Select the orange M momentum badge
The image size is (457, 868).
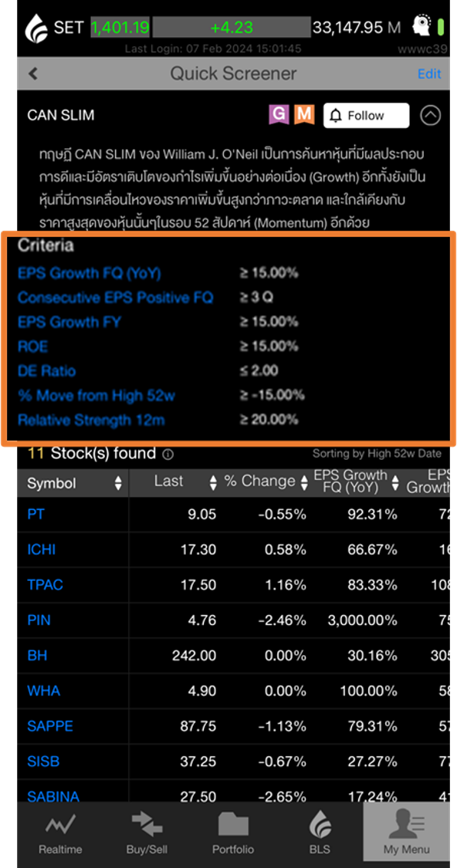(304, 115)
